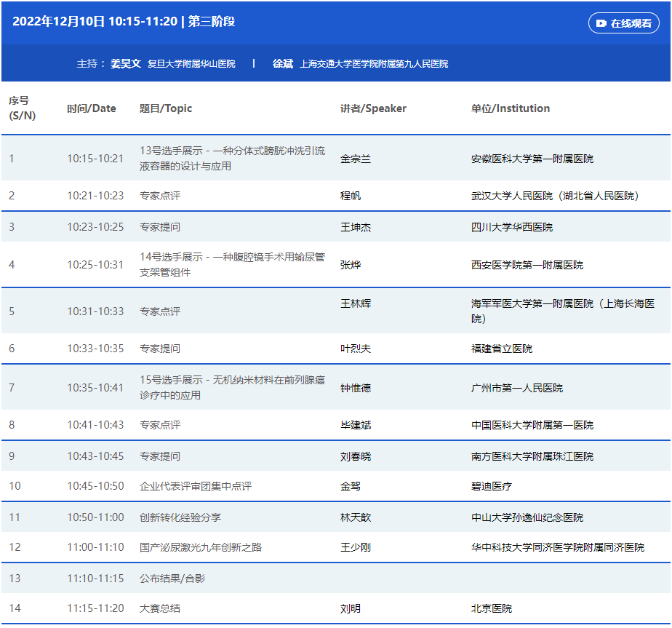Click the topic 企业代表评审团集中点评
The width and height of the screenshot is (672, 628).
pos(196,486)
